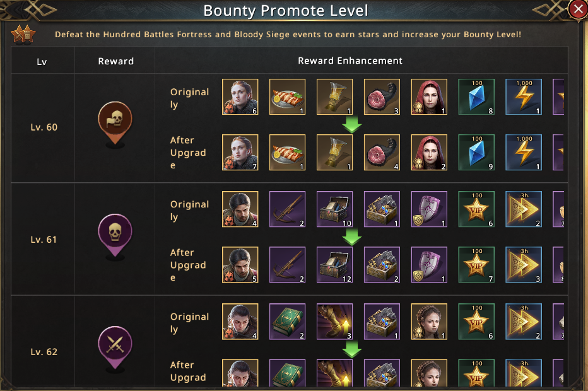Select the golden gauntlet item with count 3

click(334, 322)
